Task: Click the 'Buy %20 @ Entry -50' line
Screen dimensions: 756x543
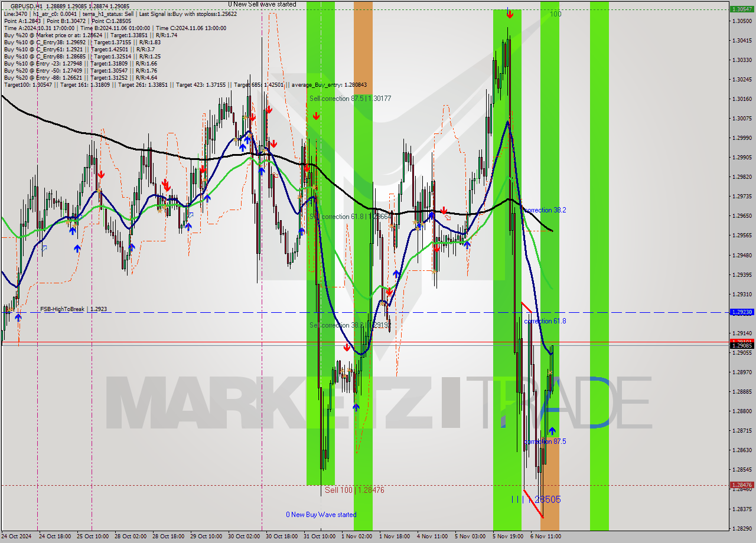Action: coord(80,70)
